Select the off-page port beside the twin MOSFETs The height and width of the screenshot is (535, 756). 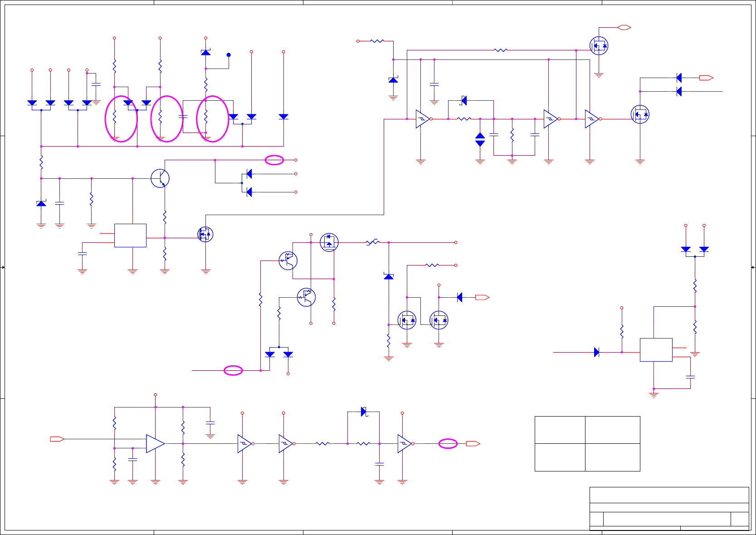click(x=482, y=297)
